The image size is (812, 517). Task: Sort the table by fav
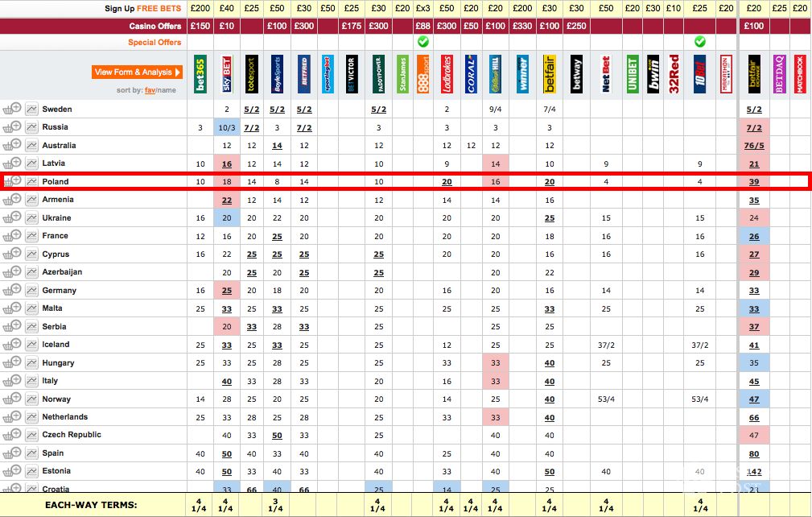[x=150, y=90]
